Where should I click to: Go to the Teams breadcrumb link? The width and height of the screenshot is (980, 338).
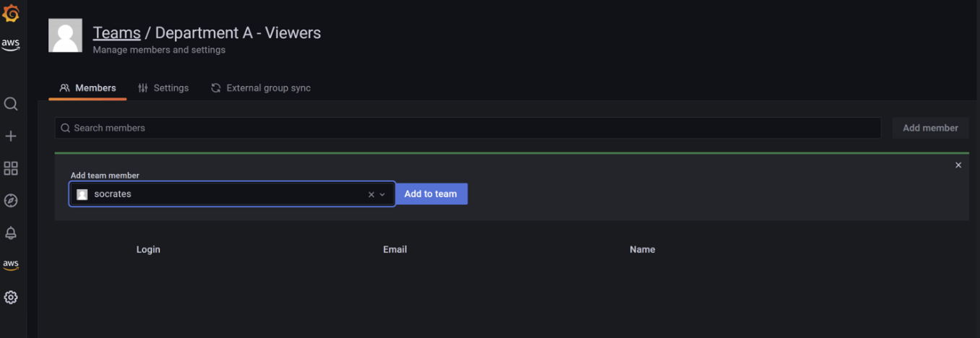[x=116, y=32]
